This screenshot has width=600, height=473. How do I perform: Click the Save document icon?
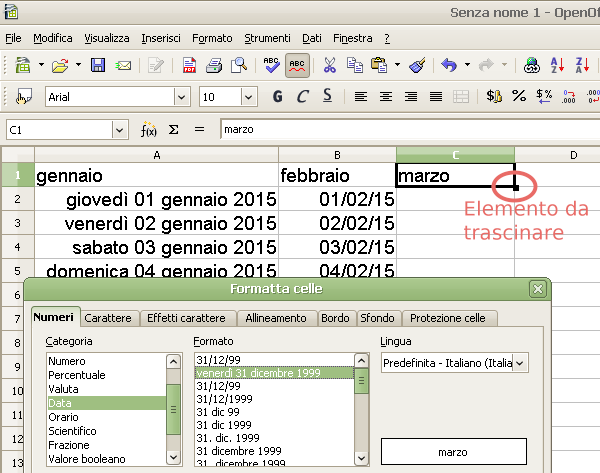(98, 66)
